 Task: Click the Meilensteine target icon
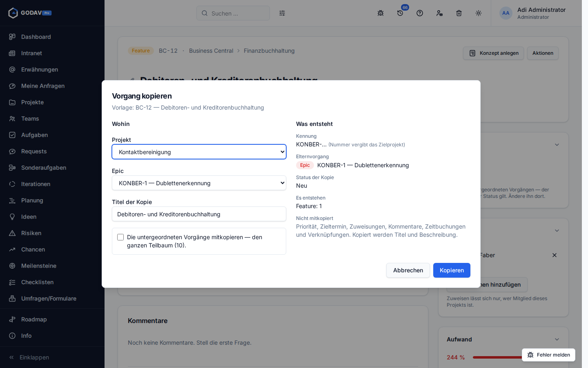pos(12,266)
